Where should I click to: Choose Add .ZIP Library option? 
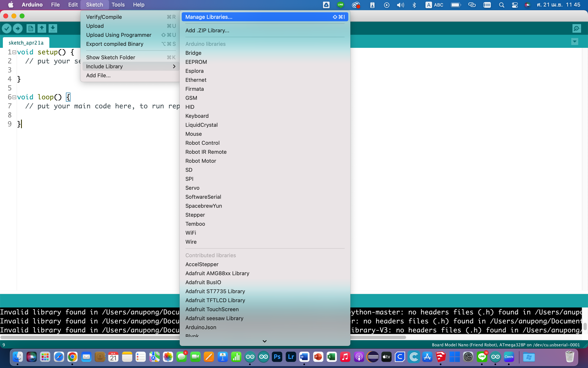265,30
